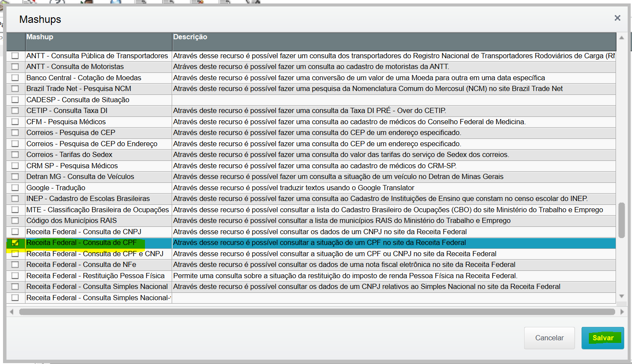Select the Restituição Pessoa Física checkbox
The width and height of the screenshot is (632, 364).
point(15,276)
